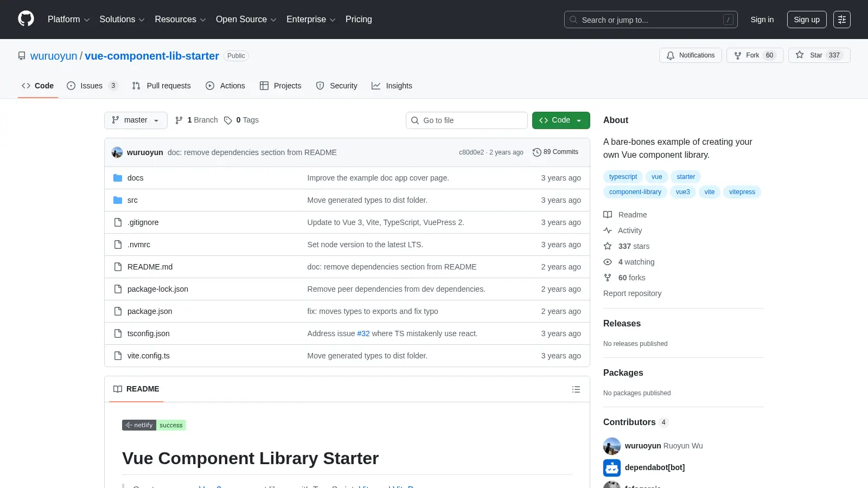Select the Code tab
Viewport: 868px width, 488px height.
pyautogui.click(x=38, y=86)
